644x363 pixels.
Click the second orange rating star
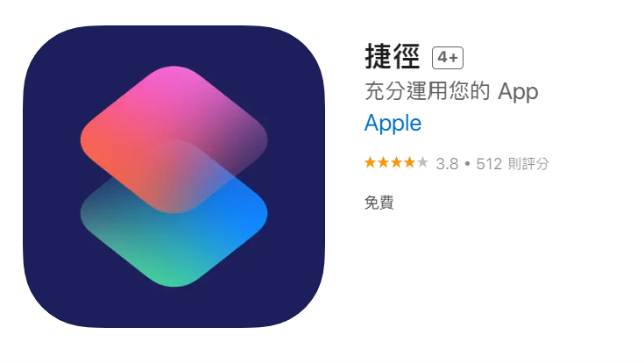(383, 163)
